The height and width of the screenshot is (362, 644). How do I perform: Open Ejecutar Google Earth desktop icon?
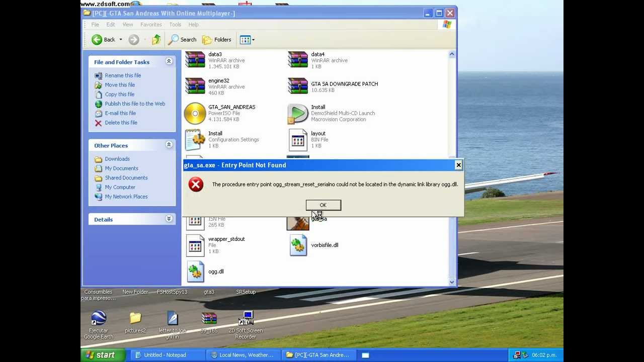coord(99,318)
